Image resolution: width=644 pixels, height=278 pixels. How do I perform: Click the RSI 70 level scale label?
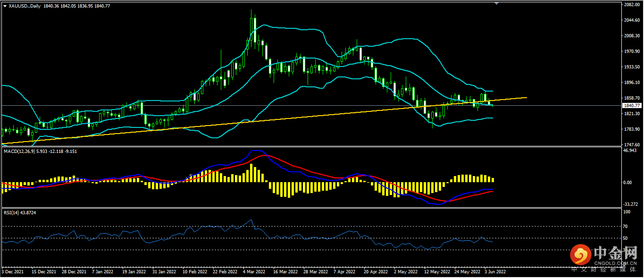click(x=626, y=227)
